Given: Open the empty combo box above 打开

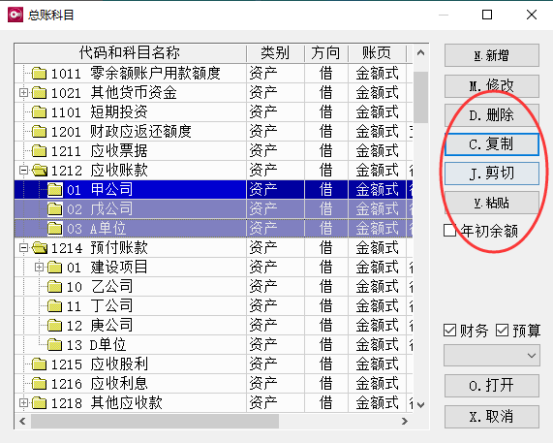Looking at the screenshot, I should [492, 355].
